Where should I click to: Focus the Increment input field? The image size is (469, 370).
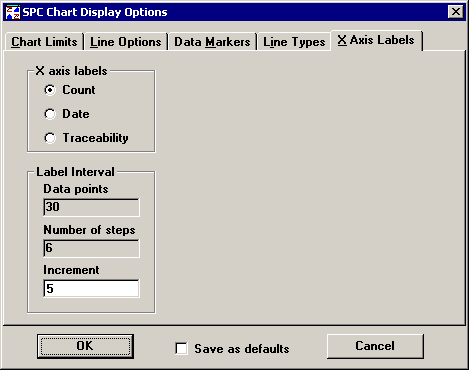click(91, 289)
